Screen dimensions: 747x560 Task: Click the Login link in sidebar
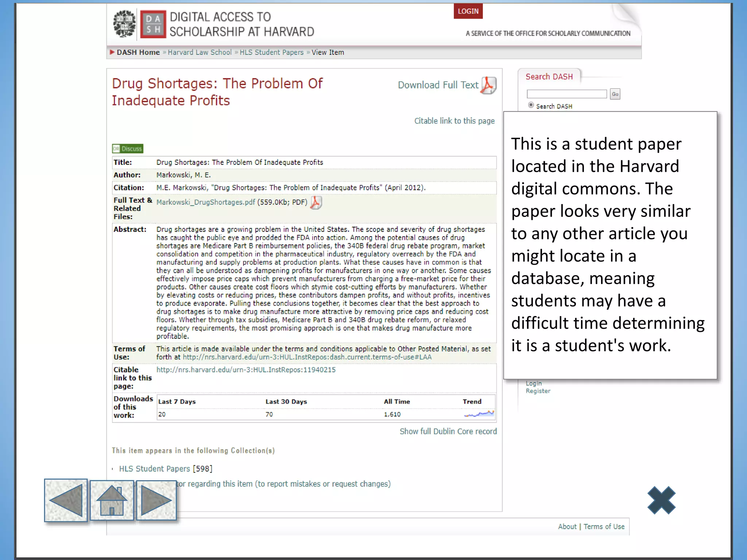pos(534,384)
